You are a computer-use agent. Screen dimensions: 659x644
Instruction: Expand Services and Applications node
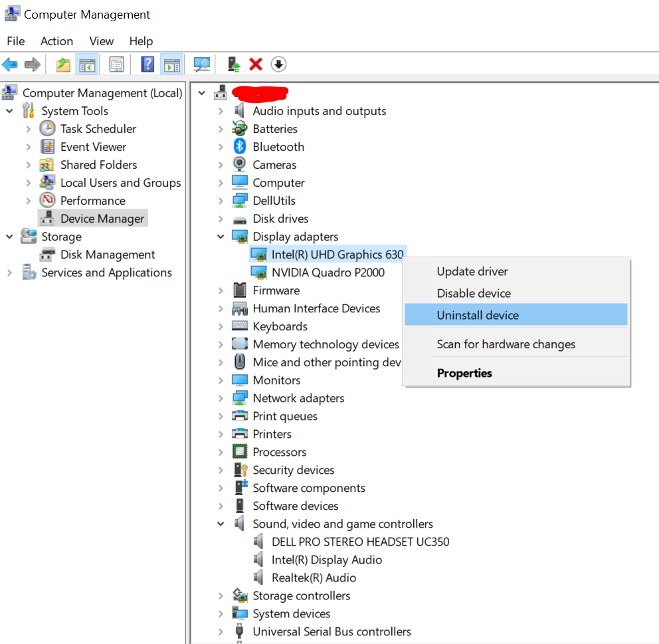coord(9,272)
